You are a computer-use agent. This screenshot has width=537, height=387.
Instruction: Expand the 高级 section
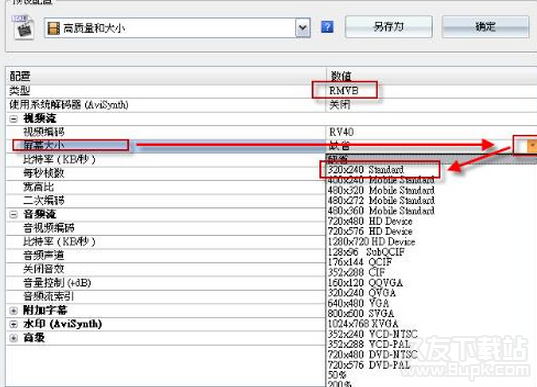(13, 338)
